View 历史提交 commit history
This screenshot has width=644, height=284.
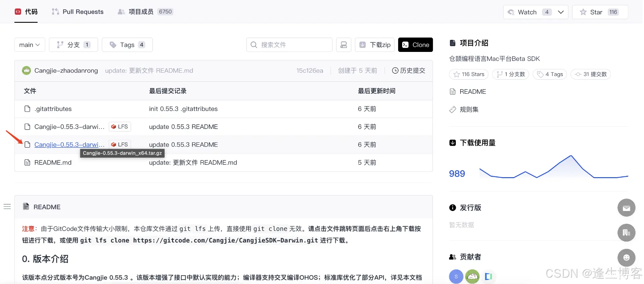click(x=409, y=71)
